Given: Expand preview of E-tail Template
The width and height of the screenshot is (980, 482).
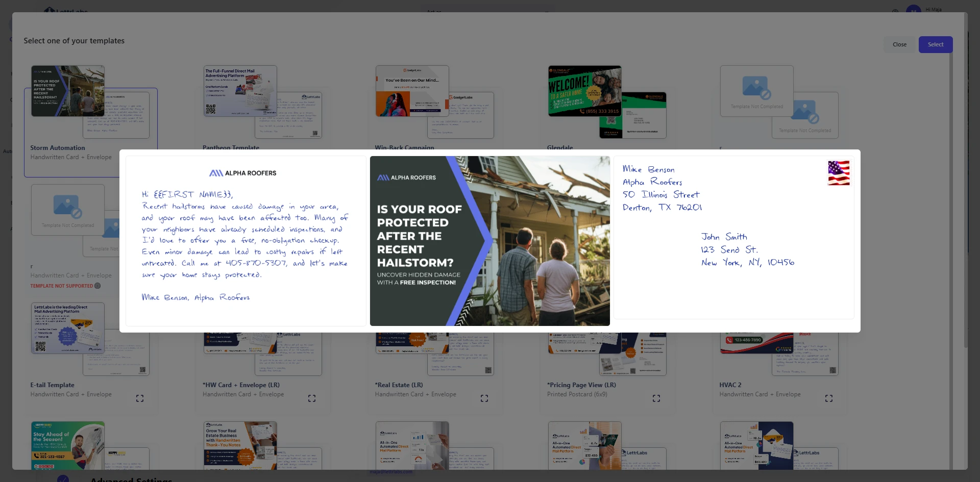Looking at the screenshot, I should tap(140, 398).
